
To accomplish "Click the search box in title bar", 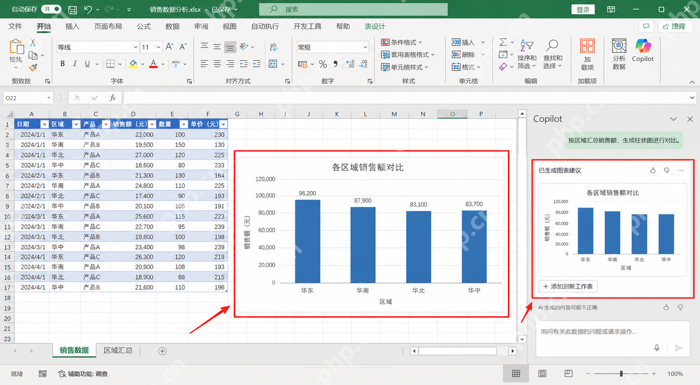I will 353,9.
